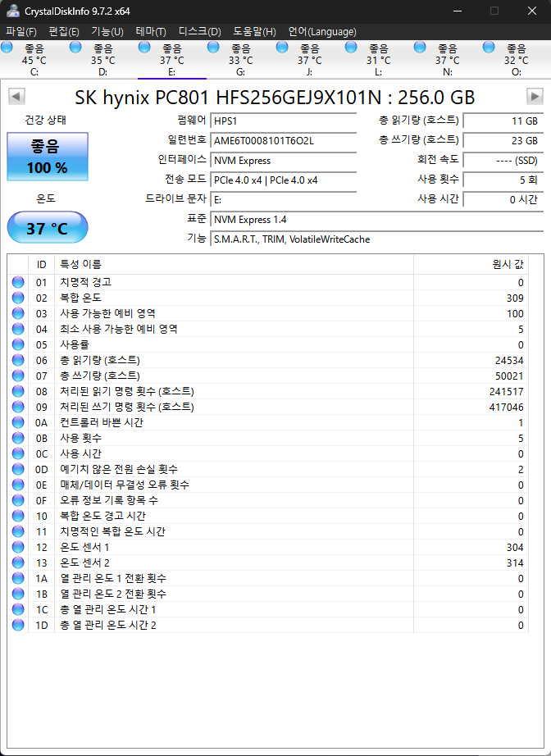The height and width of the screenshot is (756, 551).
Task: Open the 언어(Language) menu
Action: 322,32
